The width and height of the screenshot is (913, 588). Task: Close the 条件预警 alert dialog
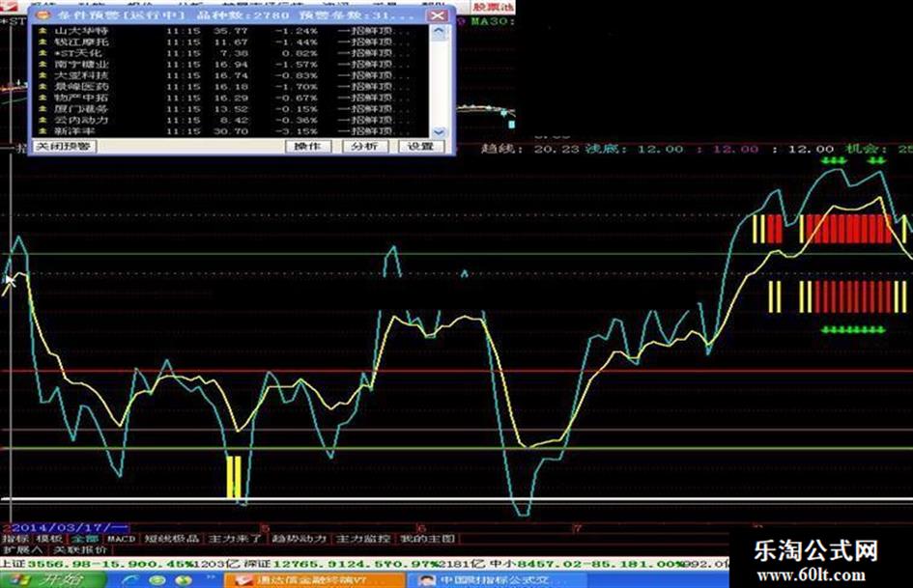[x=437, y=15]
